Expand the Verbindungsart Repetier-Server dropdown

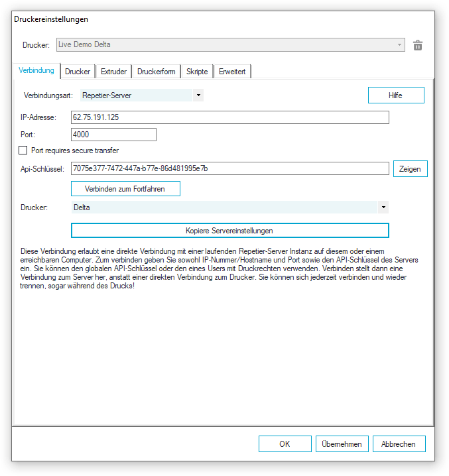click(x=142, y=95)
